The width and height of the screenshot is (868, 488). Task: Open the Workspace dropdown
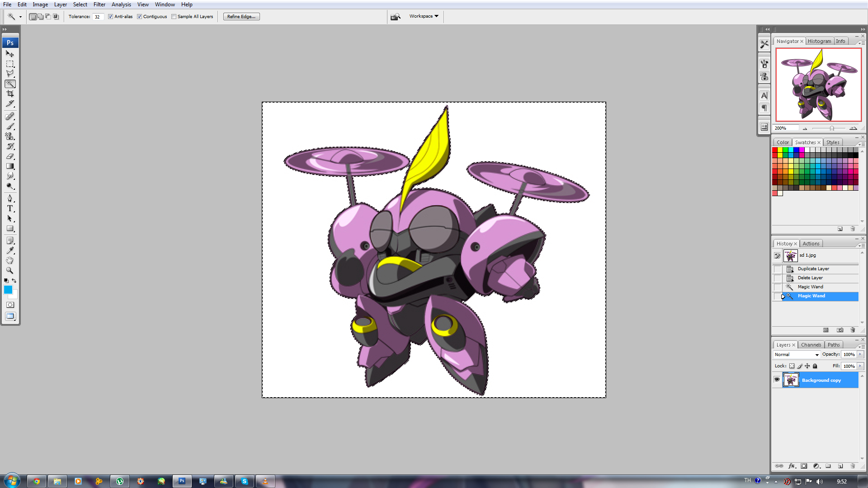[424, 16]
